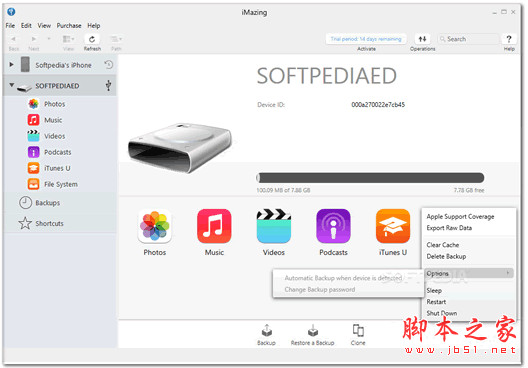The width and height of the screenshot is (528, 368).
Task: Open the large Photos app icon
Action: 155,226
